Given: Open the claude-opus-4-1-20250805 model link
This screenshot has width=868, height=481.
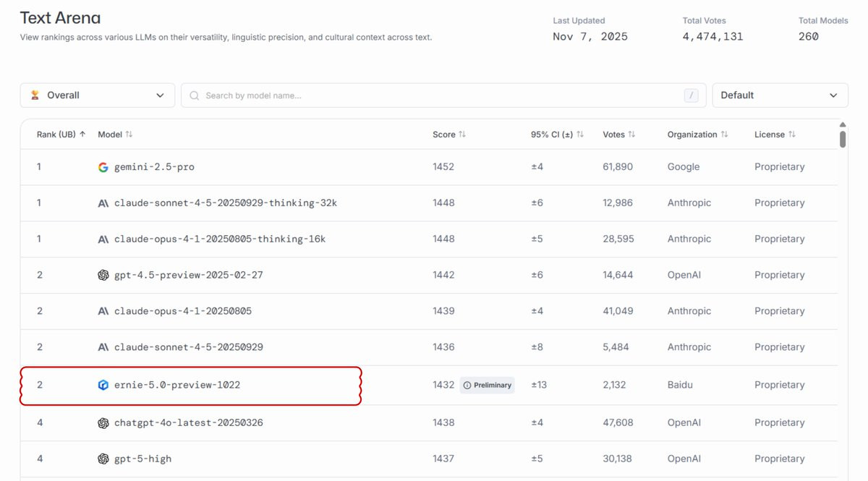Looking at the screenshot, I should (x=183, y=312).
